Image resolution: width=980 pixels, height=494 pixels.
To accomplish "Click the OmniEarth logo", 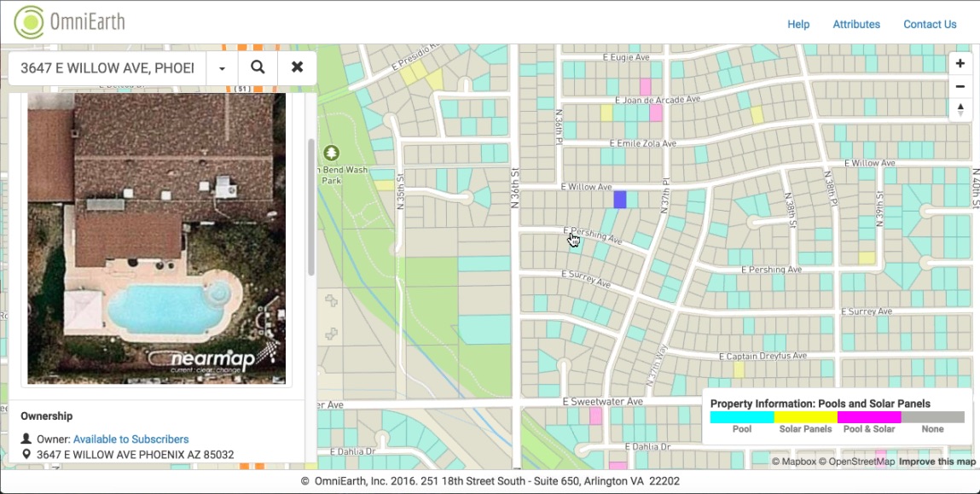I will 69,22.
